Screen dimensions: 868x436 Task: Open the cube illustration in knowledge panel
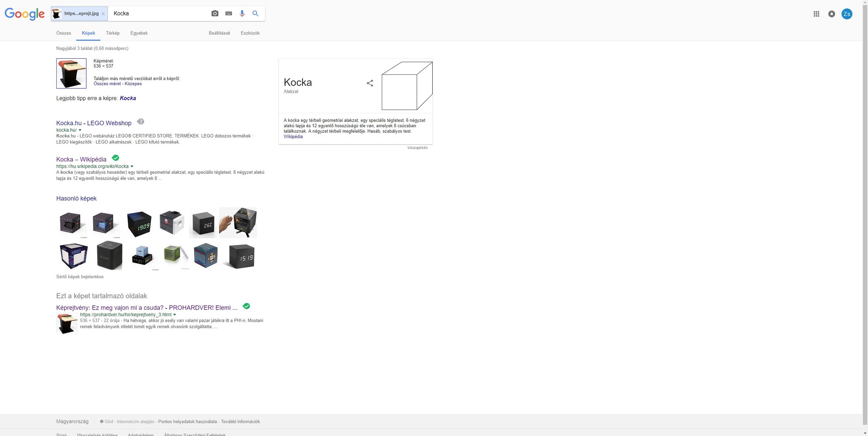407,86
